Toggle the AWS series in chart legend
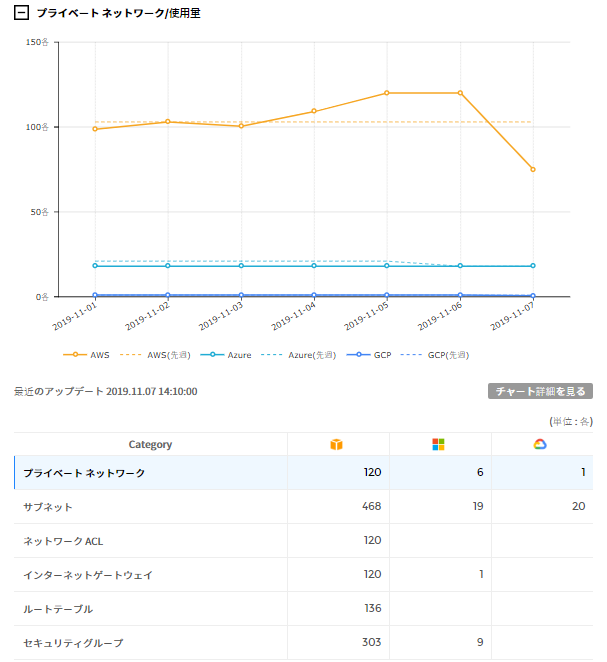Image resolution: width=607 pixels, height=662 pixels. pyautogui.click(x=87, y=355)
